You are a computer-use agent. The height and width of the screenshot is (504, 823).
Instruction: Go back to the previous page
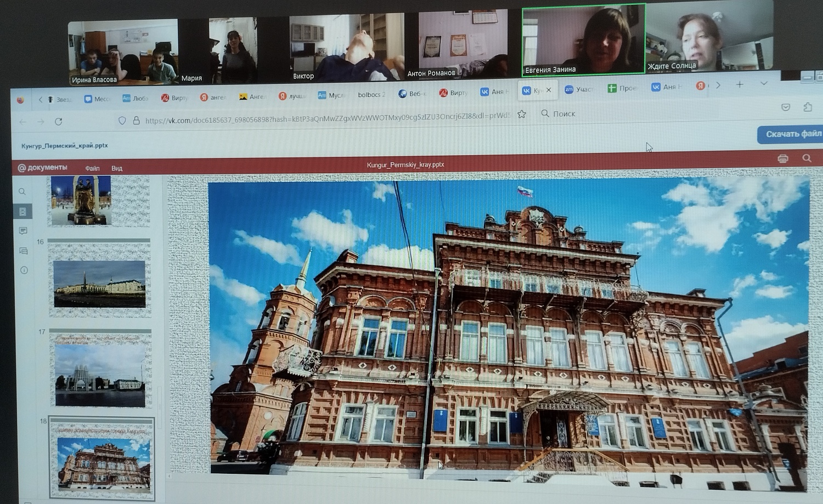tap(22, 122)
